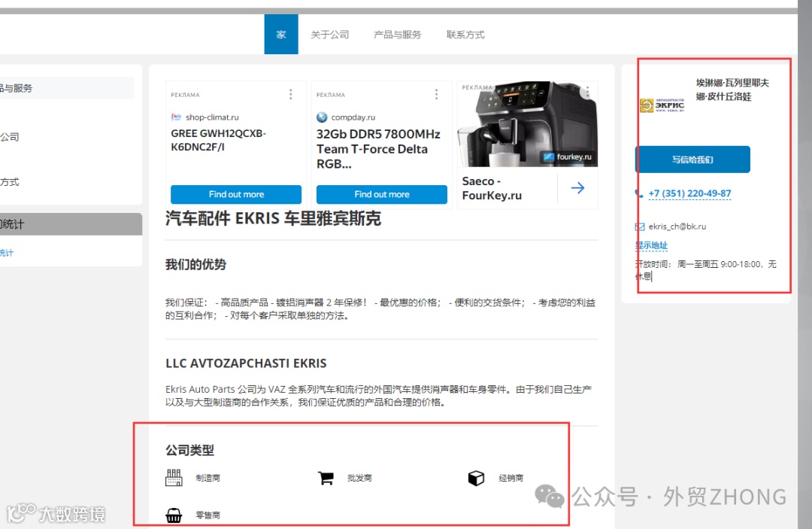This screenshot has width=812, height=529.
Task: Select 品与服务 sidebar item
Action: (x=67, y=88)
